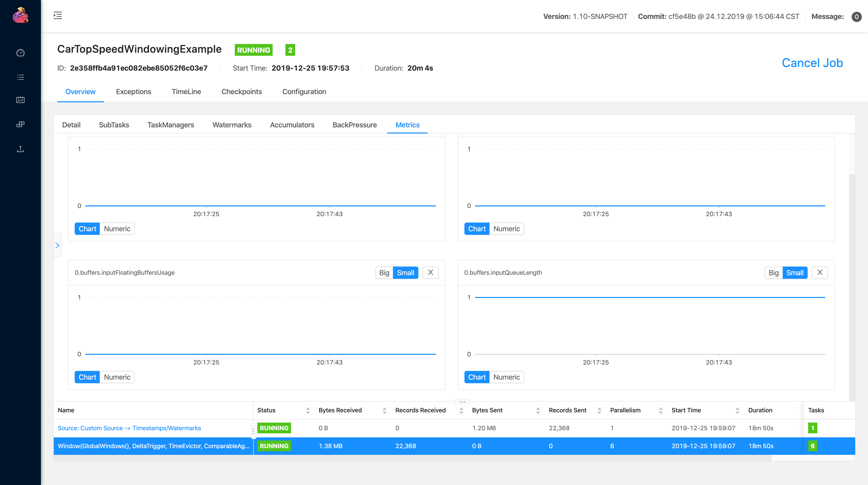Click the Cancel Job link
868x485 pixels.
coord(812,63)
